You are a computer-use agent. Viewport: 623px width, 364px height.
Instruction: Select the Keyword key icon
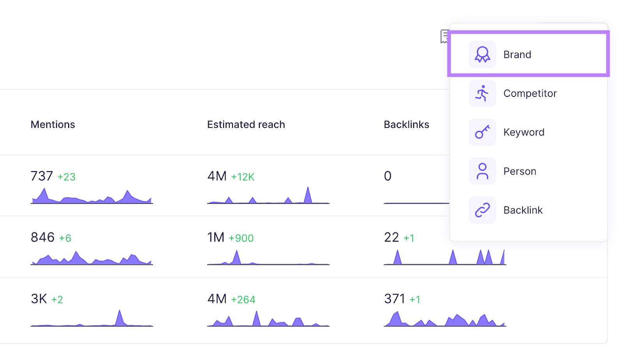coord(482,132)
